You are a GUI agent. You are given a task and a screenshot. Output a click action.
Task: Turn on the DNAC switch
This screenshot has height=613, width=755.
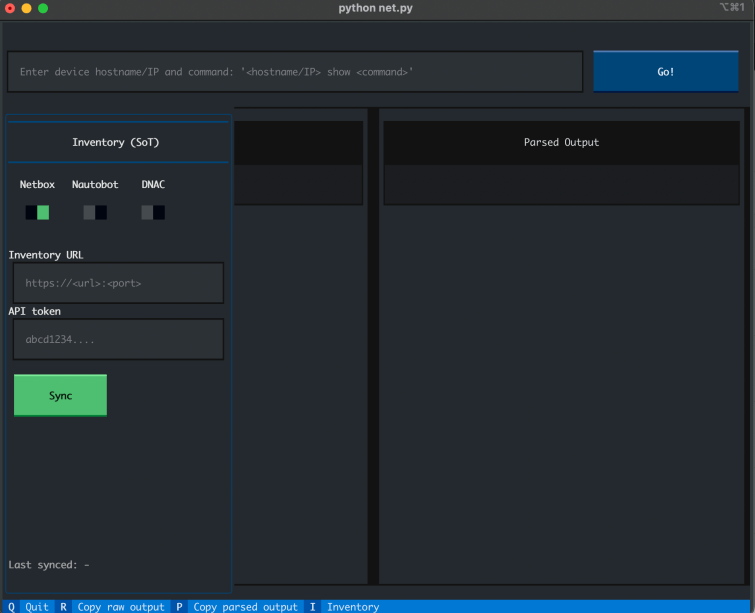point(153,212)
